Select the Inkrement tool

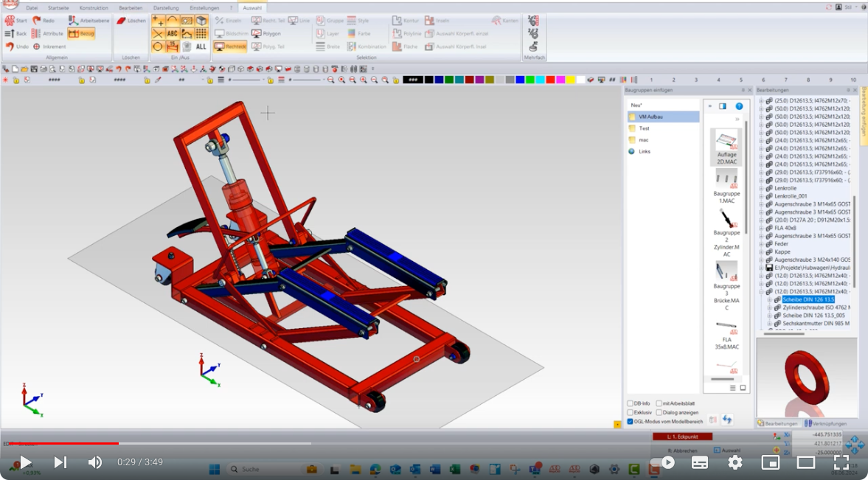[49, 46]
